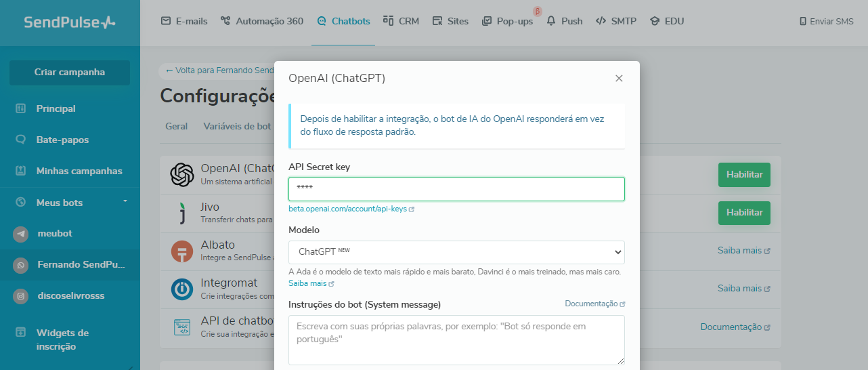The width and height of the screenshot is (868, 370).
Task: Click the Instruções do bot text area
Action: pyautogui.click(x=456, y=340)
